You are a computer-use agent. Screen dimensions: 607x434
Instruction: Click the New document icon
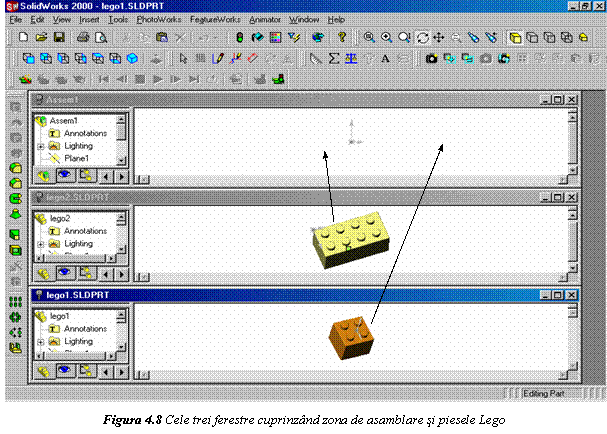click(x=25, y=37)
